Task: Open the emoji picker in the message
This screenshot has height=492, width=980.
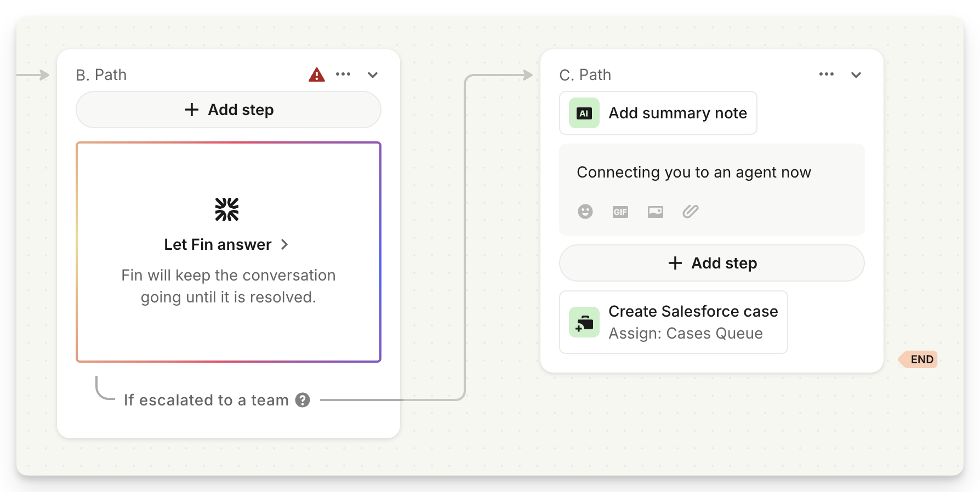Action: point(585,211)
